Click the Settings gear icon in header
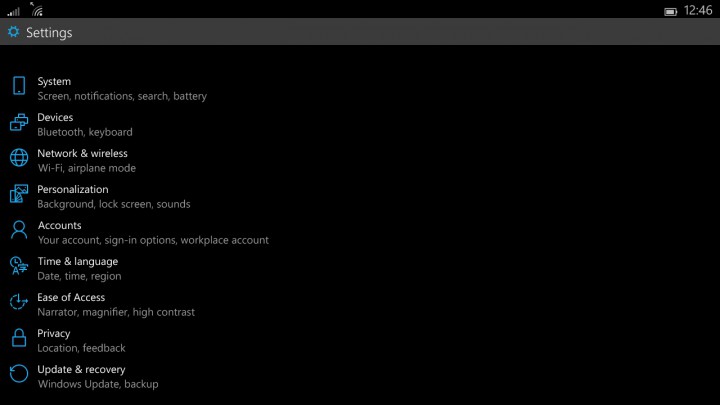The width and height of the screenshot is (720, 405). [x=14, y=32]
